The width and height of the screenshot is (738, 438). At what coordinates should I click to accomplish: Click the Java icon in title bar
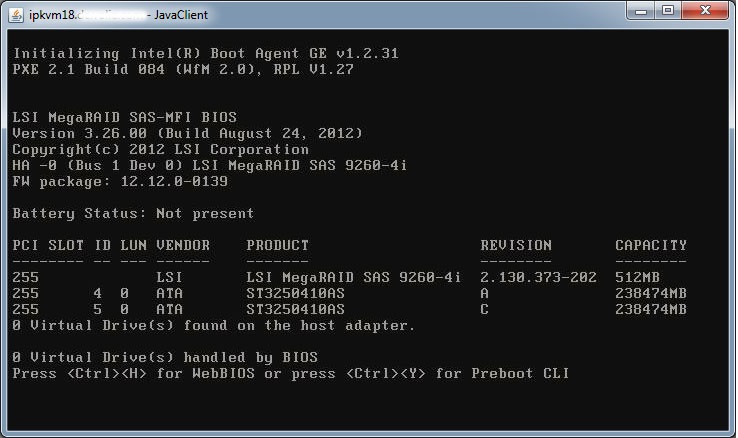pos(16,16)
